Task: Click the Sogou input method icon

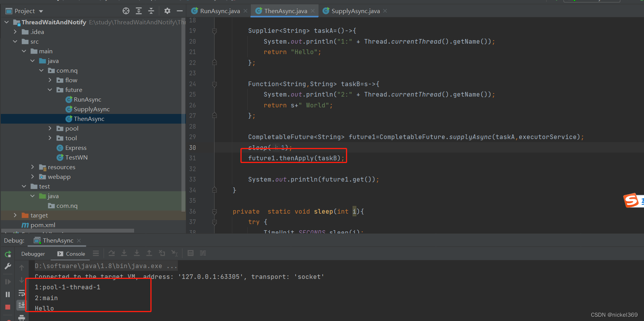Action: 632,200
